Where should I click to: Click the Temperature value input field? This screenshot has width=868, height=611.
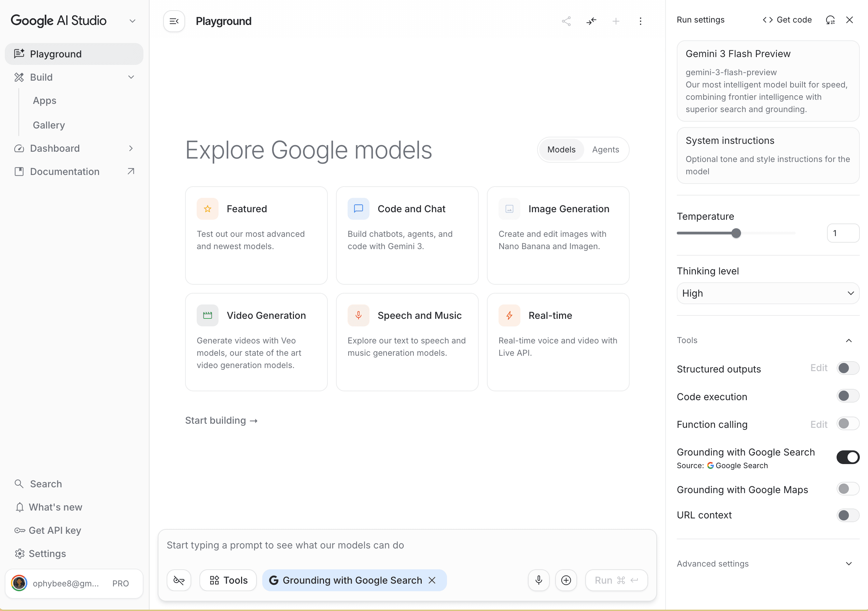pyautogui.click(x=843, y=233)
